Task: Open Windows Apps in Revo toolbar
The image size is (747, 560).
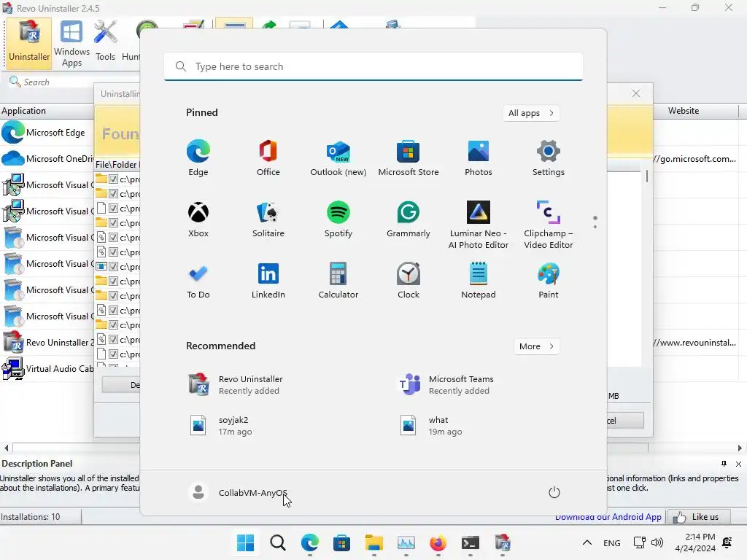Action: pyautogui.click(x=71, y=44)
